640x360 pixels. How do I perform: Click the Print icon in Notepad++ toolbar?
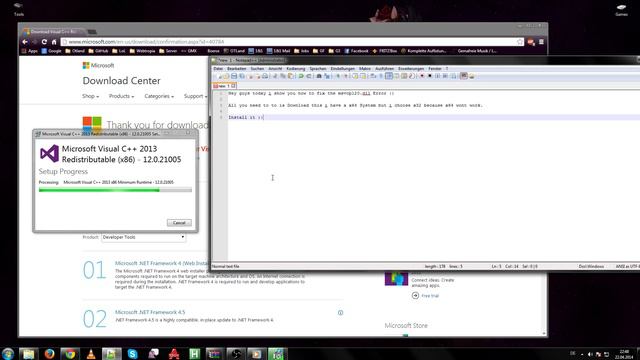click(x=265, y=76)
